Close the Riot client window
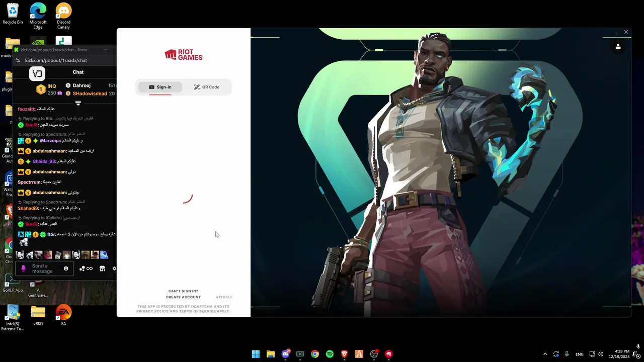 [626, 32]
